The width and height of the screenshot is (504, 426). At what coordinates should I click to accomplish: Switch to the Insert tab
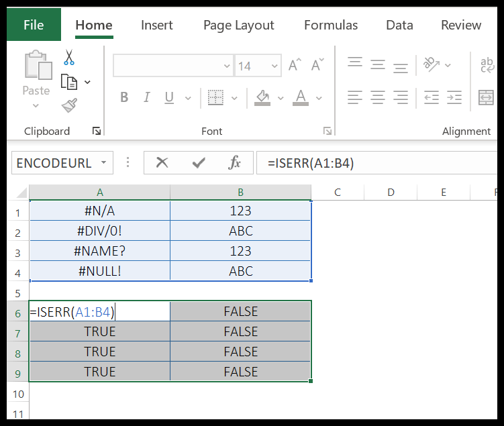coord(156,25)
